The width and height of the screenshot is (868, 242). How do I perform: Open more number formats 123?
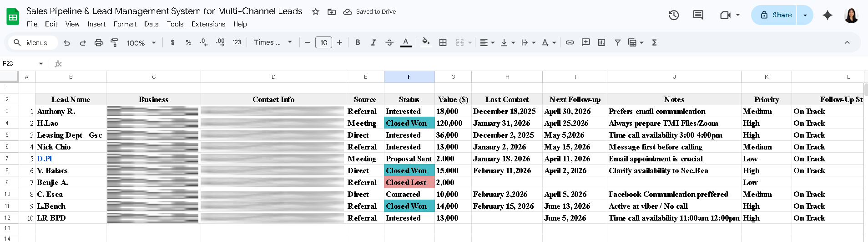[x=237, y=42]
